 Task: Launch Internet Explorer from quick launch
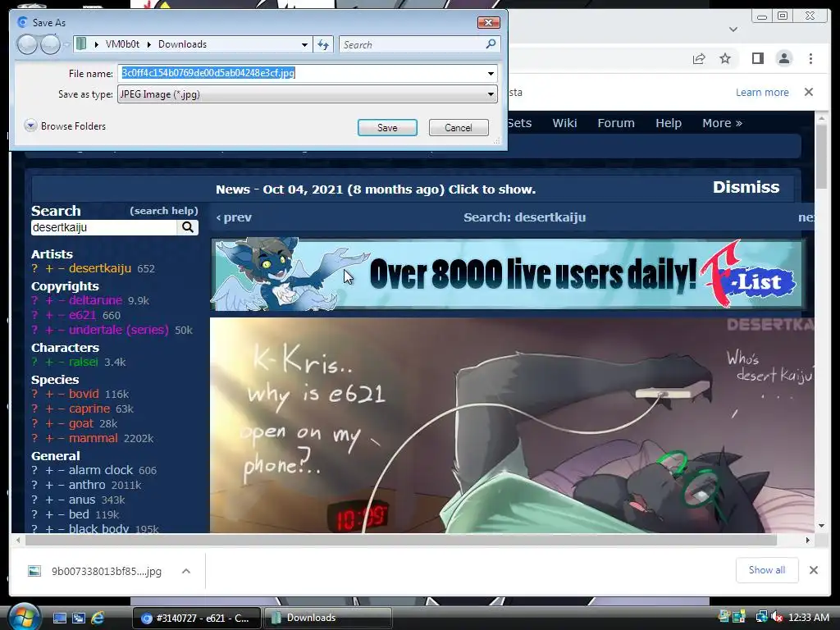coord(98,619)
